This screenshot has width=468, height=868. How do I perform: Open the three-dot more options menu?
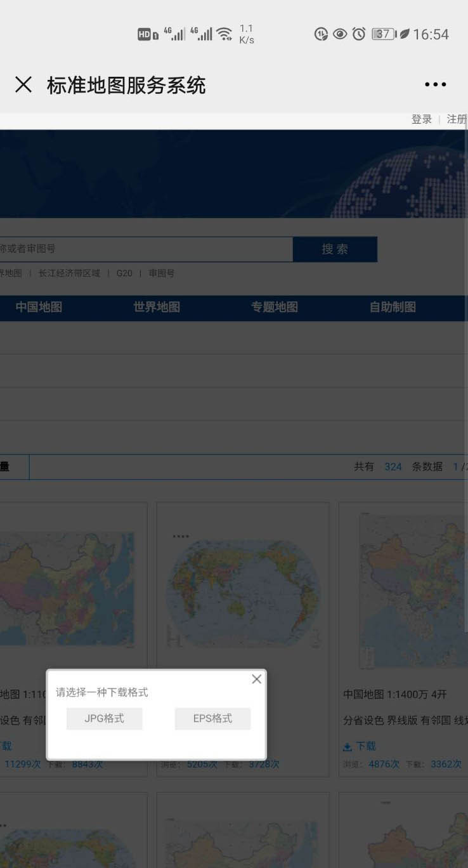tap(436, 84)
